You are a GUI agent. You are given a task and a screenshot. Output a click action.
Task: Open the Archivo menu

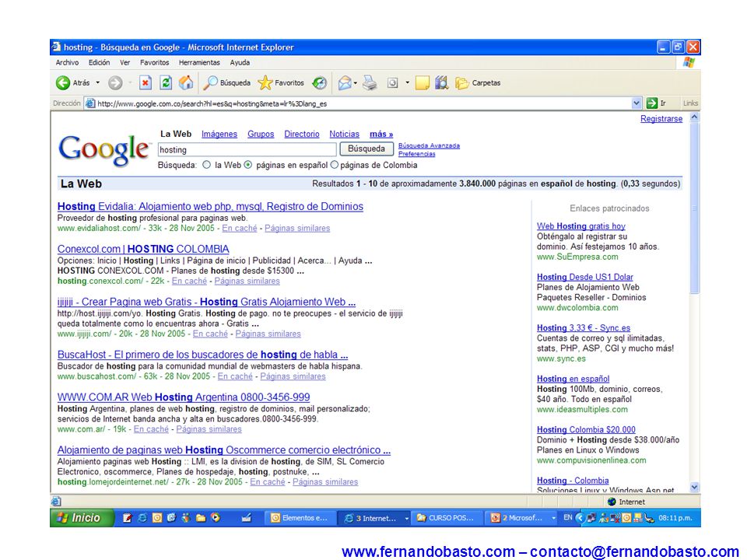click(x=67, y=62)
